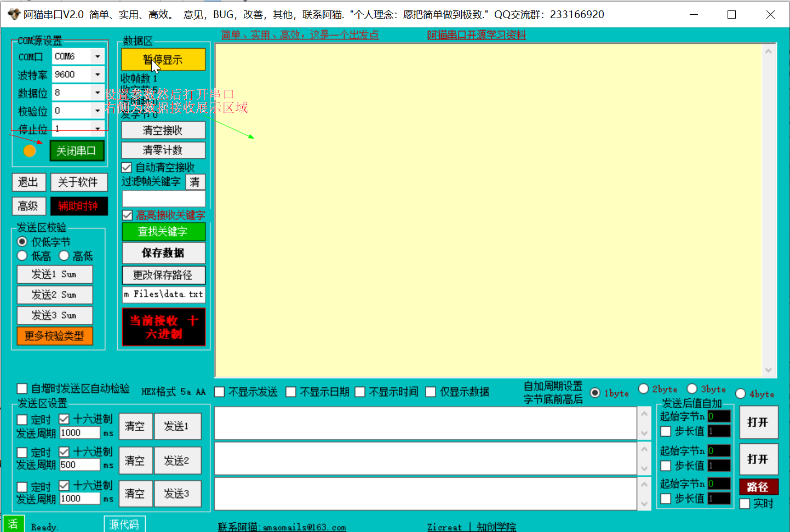This screenshot has width=790, height=532.
Task: Toggle the 当前接收 十六进制 display mode
Action: pos(163,327)
